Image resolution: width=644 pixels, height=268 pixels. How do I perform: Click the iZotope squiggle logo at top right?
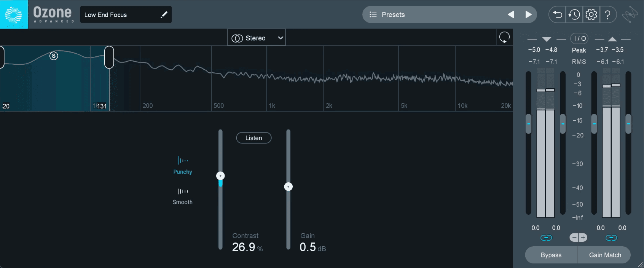[x=630, y=14]
